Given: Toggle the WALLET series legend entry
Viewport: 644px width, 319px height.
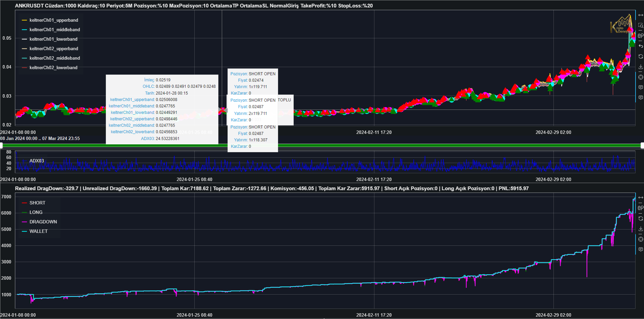Looking at the screenshot, I should pos(38,232).
